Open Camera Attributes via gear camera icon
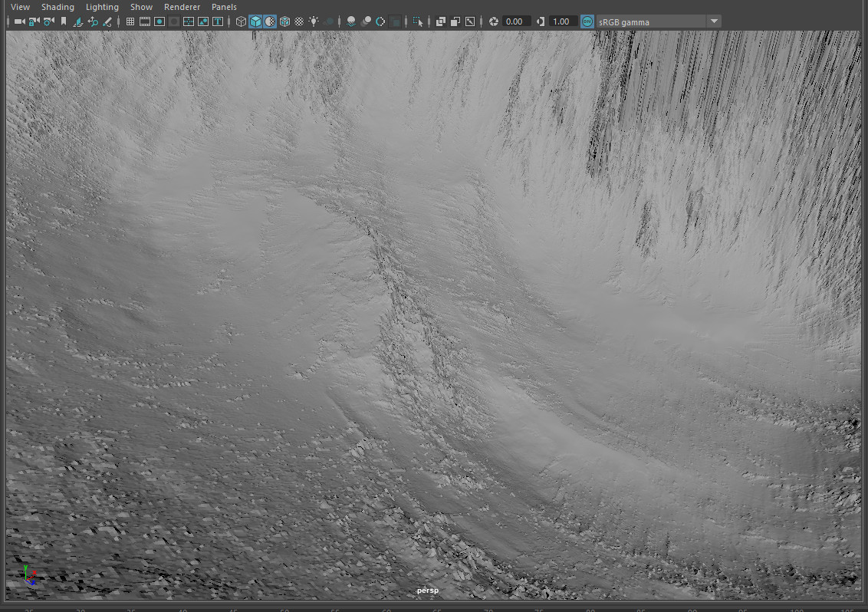Image resolution: width=868 pixels, height=612 pixels. click(x=49, y=21)
